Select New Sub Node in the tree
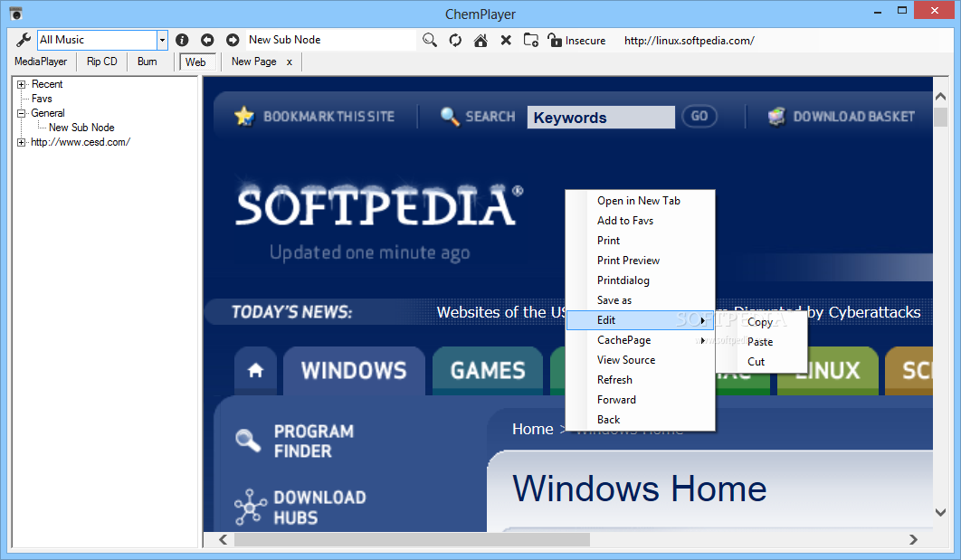The height and width of the screenshot is (560, 961). [x=81, y=128]
